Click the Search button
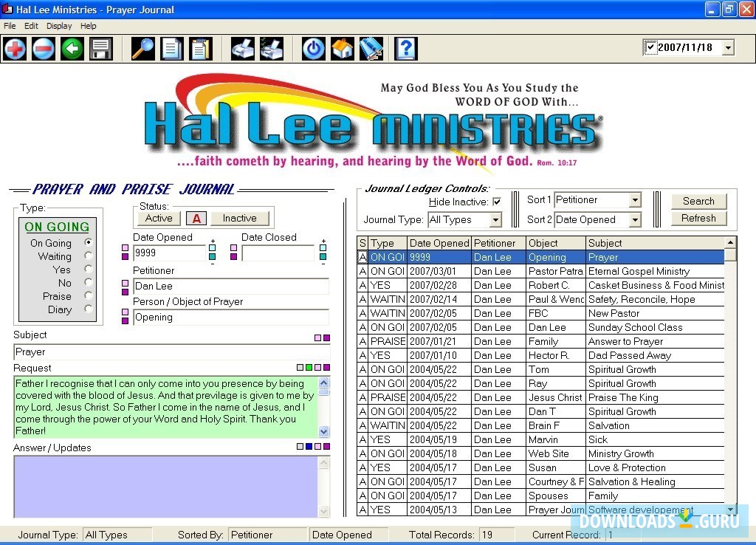 coord(698,201)
